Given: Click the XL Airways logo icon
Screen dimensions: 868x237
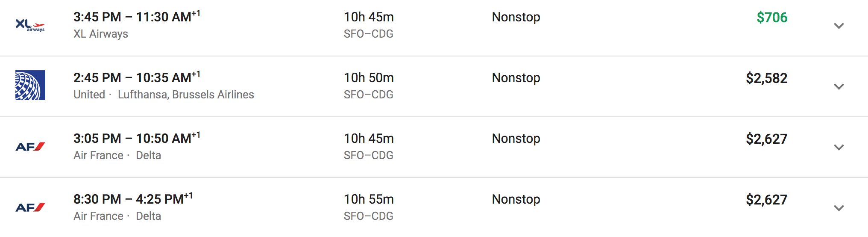Looking at the screenshot, I should point(30,25).
